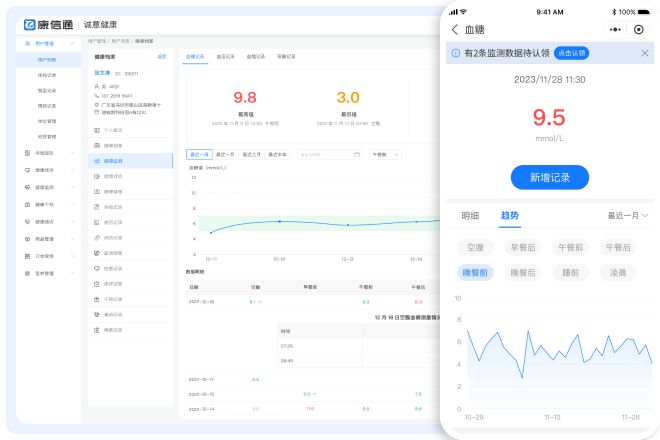Click the 用户管理 user icon in left navigation
Screen dimensions: 660x440
pos(27,43)
